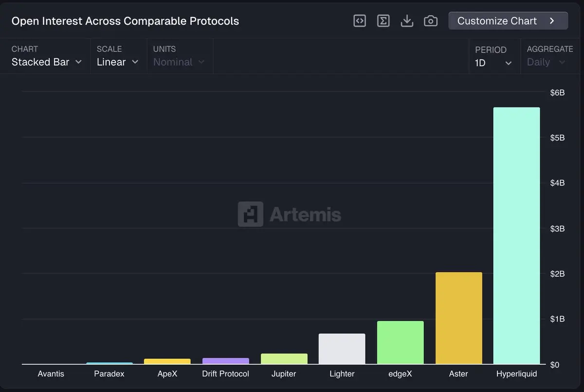Take a chart screenshot with camera icon
Image resolution: width=584 pixels, height=392 pixels.
(431, 21)
